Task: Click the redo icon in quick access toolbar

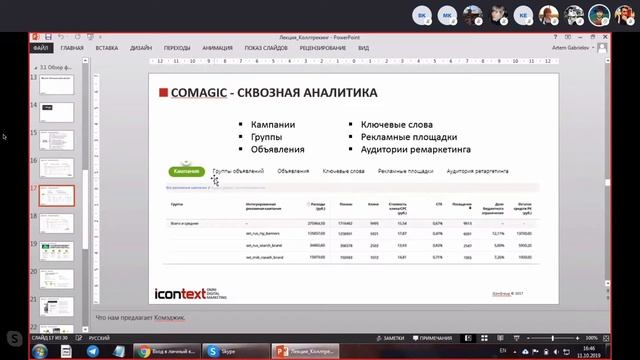Action: [77, 37]
